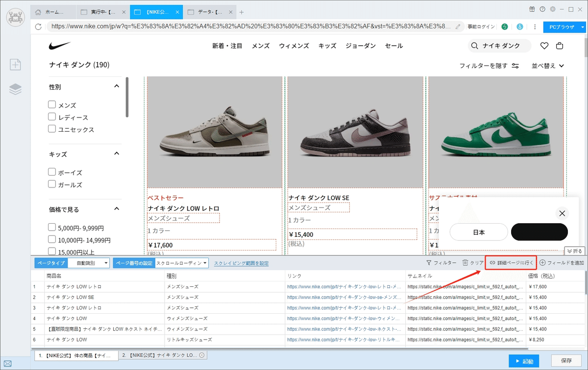The width and height of the screenshot is (588, 370).
Task: Click the green Dunk shoe thumbnail
Action: pos(496,133)
